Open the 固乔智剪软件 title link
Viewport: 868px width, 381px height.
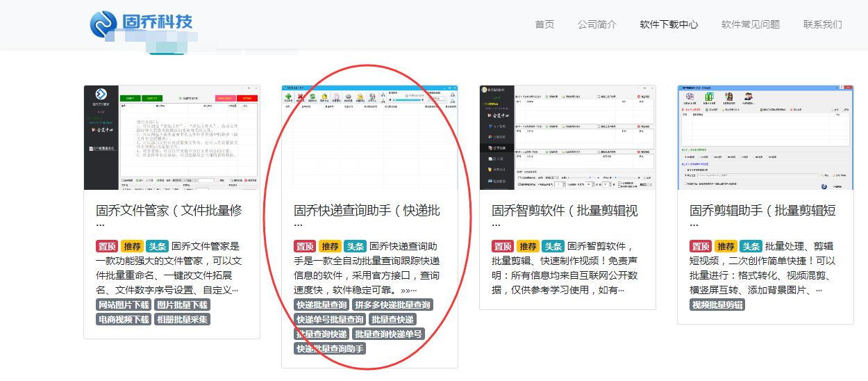pyautogui.click(x=565, y=216)
